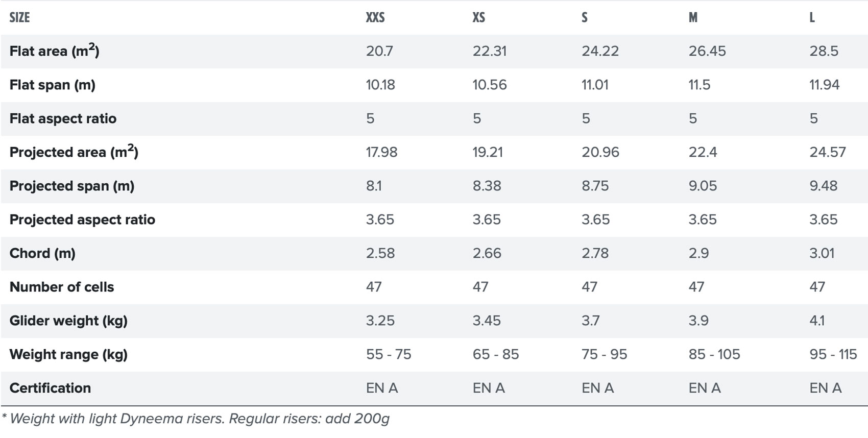The image size is (868, 438).
Task: Click the 28.5 flat area value
Action: click(824, 51)
